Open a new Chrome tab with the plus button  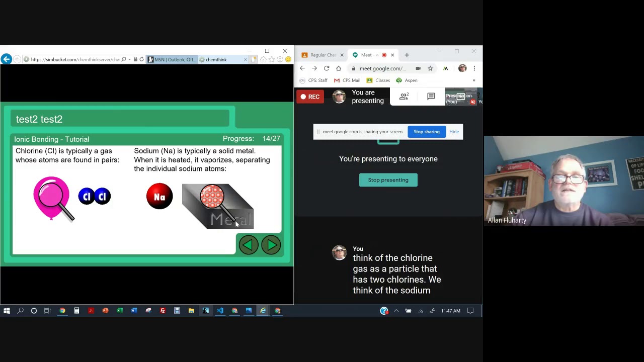pos(407,55)
